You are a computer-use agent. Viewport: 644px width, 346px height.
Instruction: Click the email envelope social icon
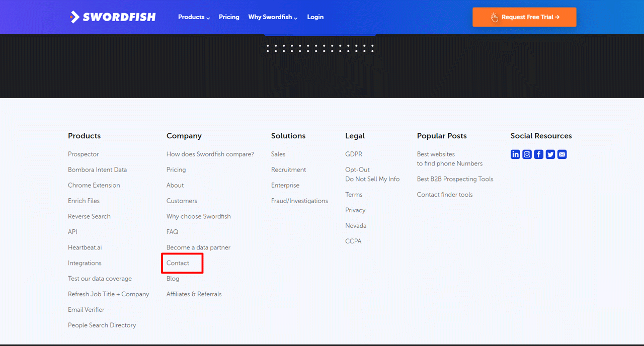click(x=562, y=154)
